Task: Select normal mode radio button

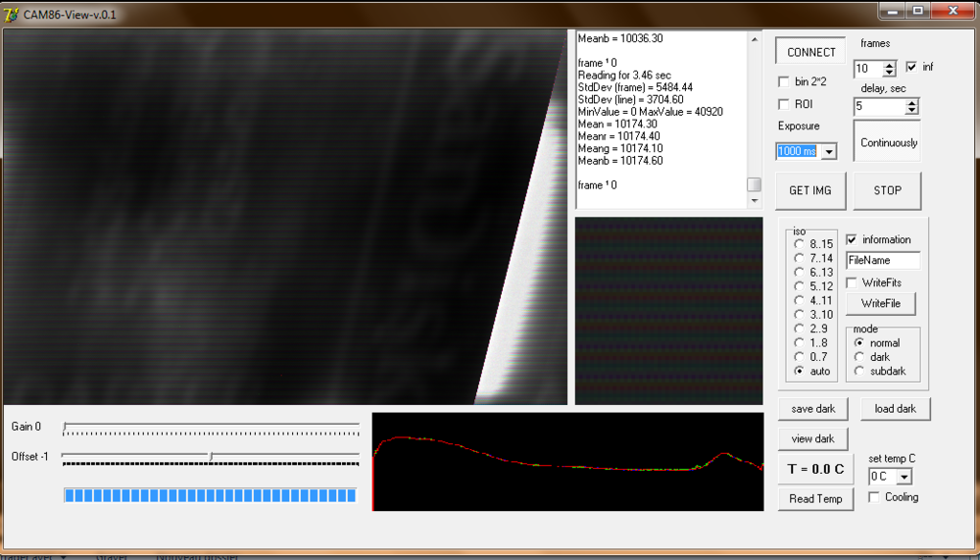Action: [x=859, y=343]
